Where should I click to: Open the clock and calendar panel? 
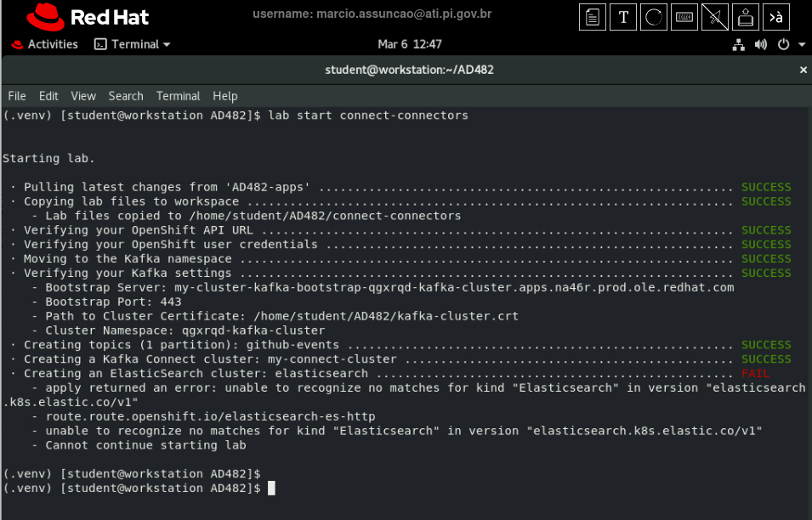(409, 44)
